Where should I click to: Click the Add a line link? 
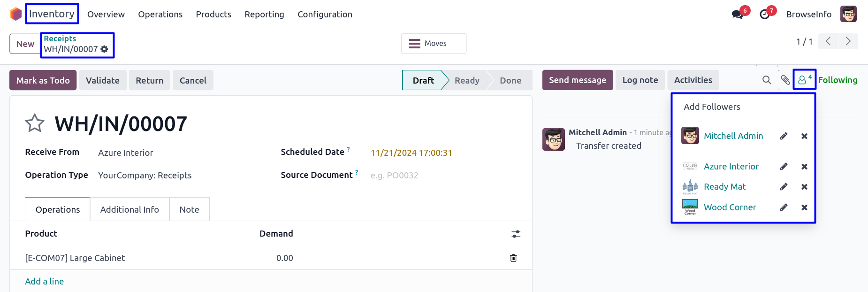pos(45,281)
